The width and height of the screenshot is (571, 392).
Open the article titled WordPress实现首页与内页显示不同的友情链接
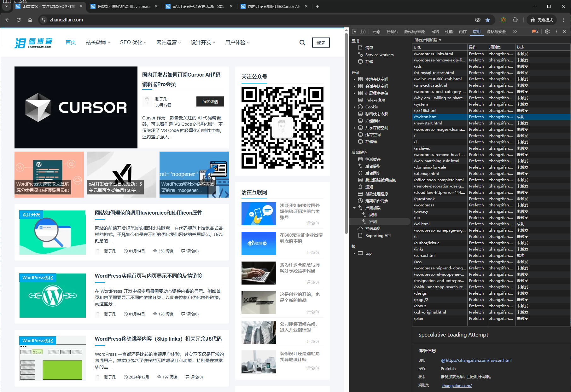(x=149, y=276)
